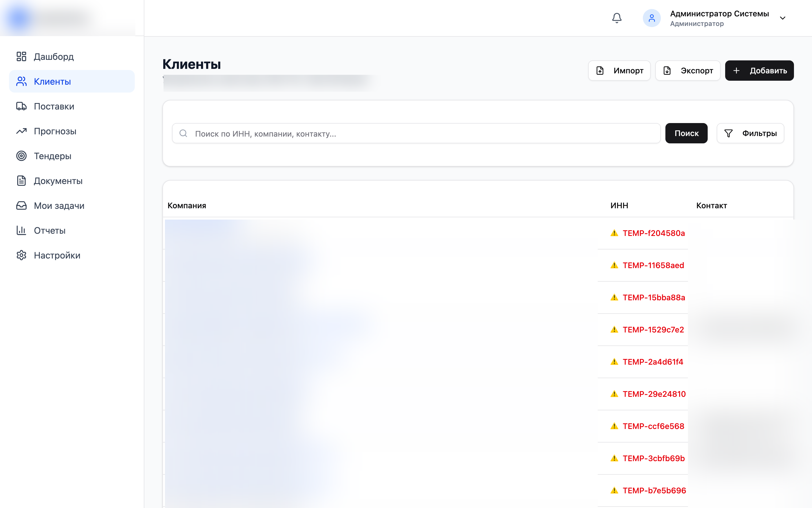The width and height of the screenshot is (812, 508).
Task: Click the Поставки truck icon
Action: [x=21, y=106]
